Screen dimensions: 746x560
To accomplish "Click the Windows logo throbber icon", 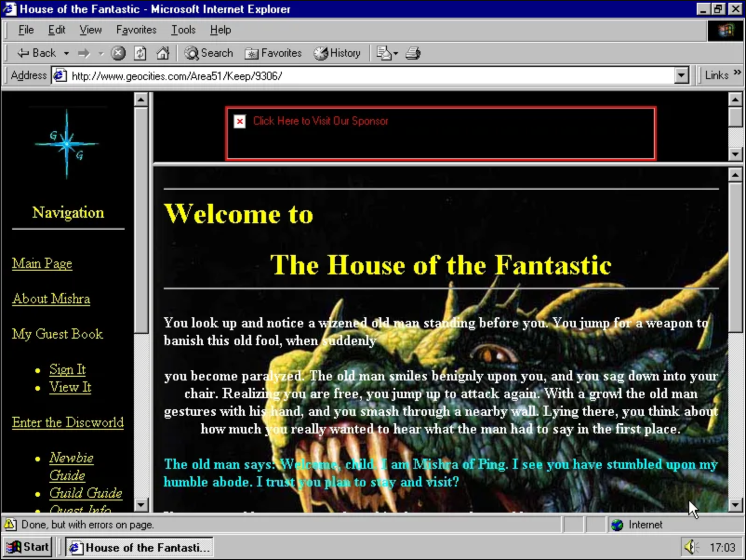I will coord(725,31).
